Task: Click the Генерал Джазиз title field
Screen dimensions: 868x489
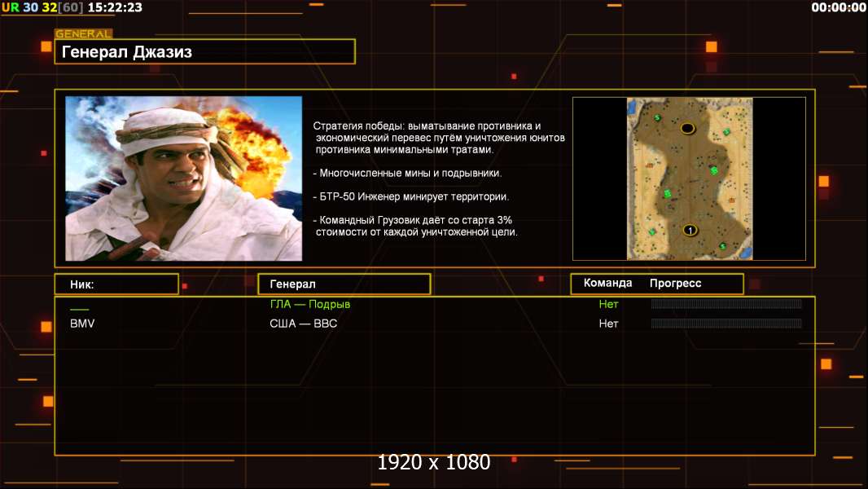Action: pyautogui.click(x=205, y=51)
